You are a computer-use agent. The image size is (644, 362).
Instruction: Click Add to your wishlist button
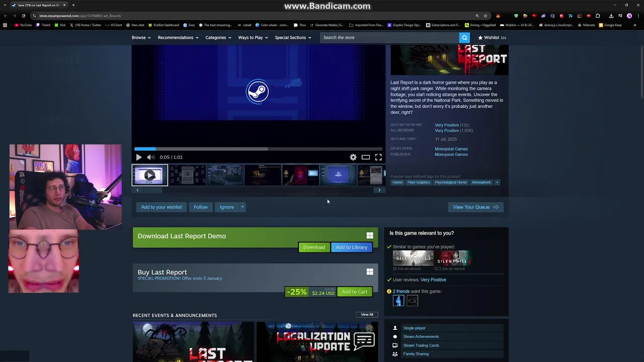coord(162,207)
